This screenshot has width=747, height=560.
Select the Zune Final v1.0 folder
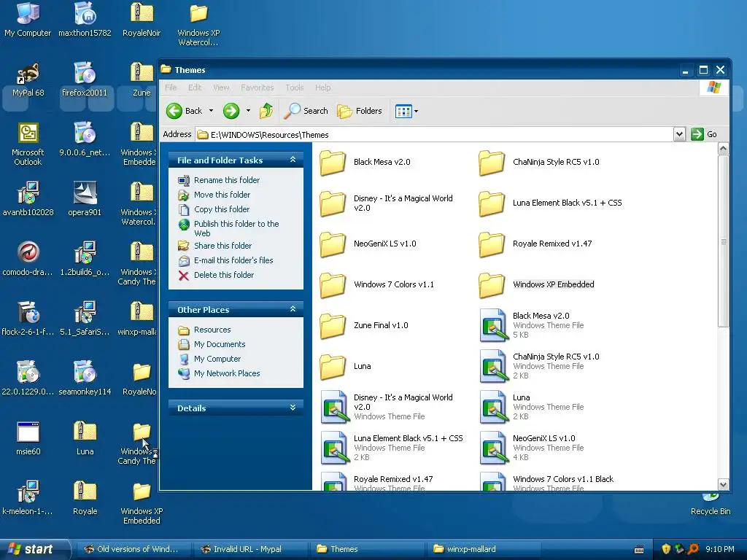[x=333, y=326]
